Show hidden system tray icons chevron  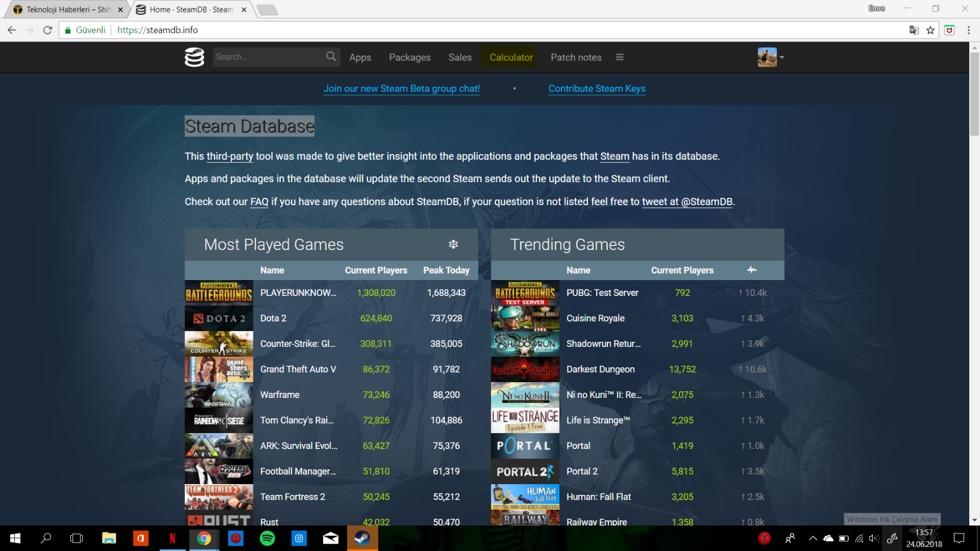[813, 538]
